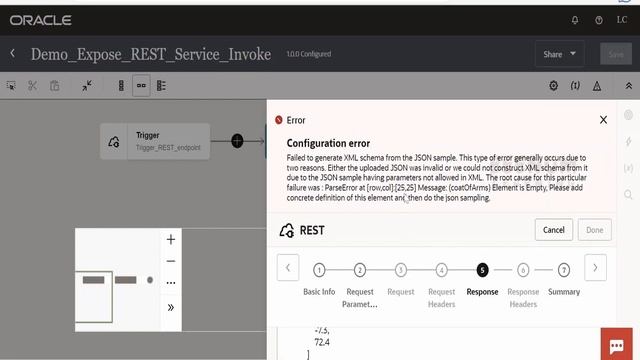Click the Configuration error heading

point(328,143)
